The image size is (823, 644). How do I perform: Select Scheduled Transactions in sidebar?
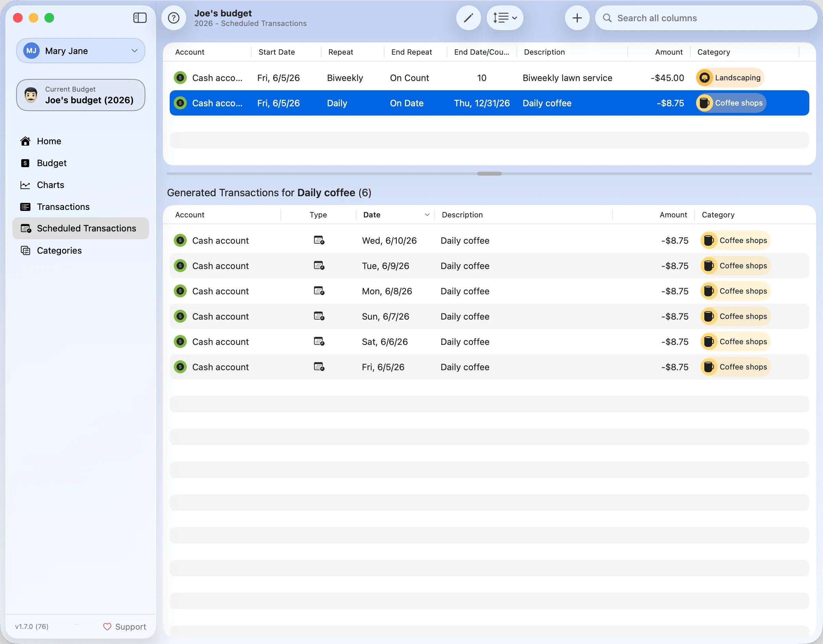81,228
